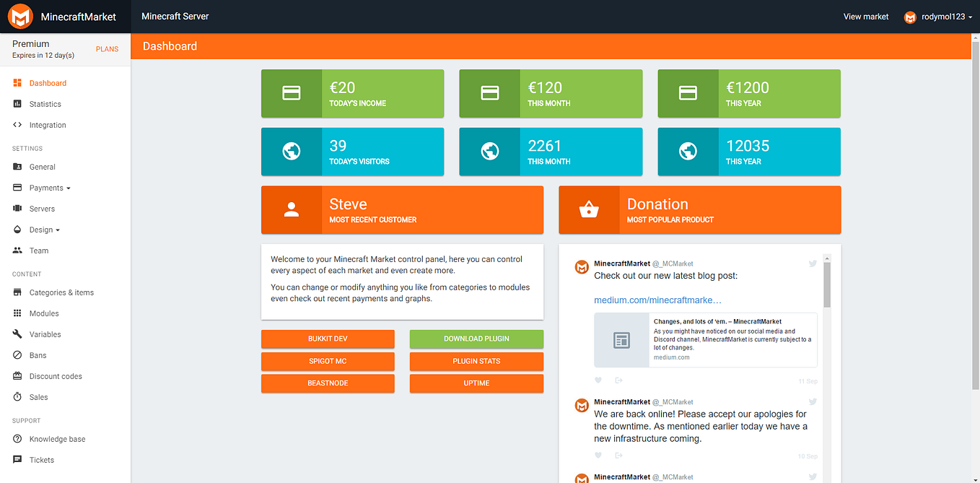The width and height of the screenshot is (980, 483).
Task: Click the @_MCMarket handle on first tweet
Action: coord(673,264)
